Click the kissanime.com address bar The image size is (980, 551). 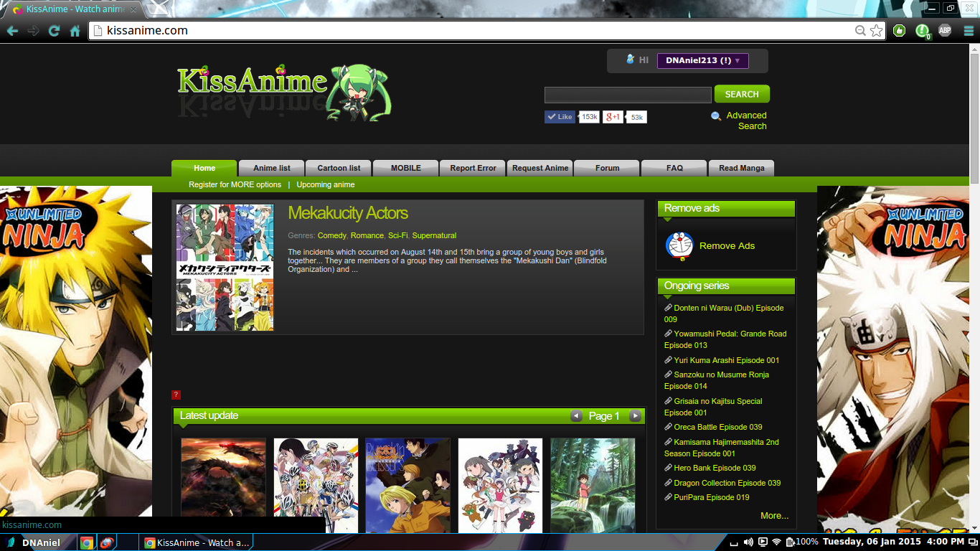click(473, 31)
